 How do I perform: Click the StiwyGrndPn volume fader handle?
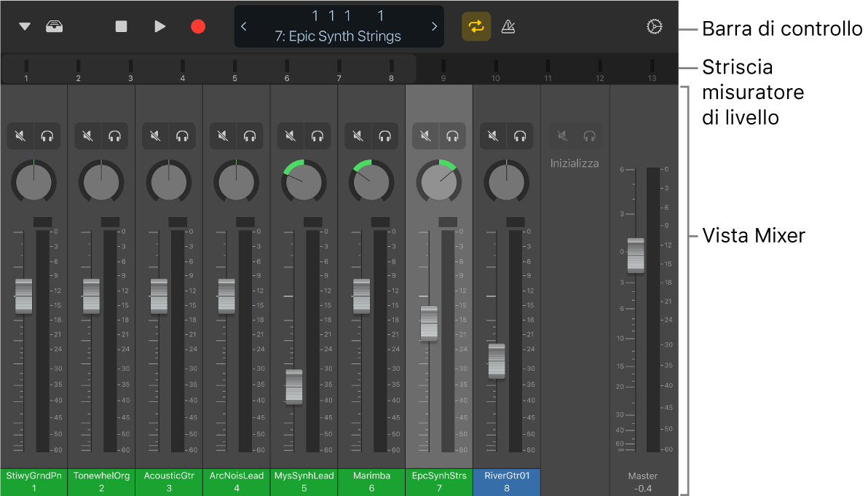24,296
